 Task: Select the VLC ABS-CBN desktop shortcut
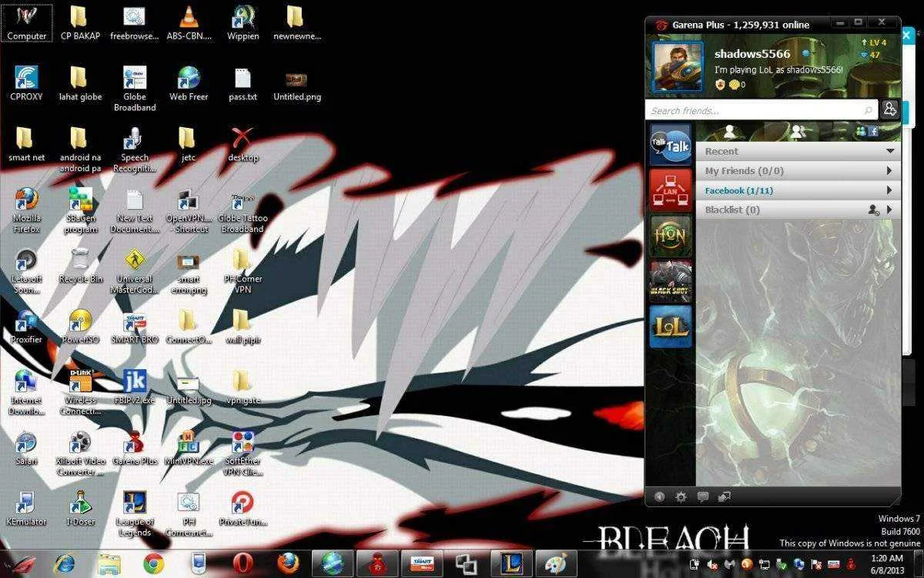[189, 22]
